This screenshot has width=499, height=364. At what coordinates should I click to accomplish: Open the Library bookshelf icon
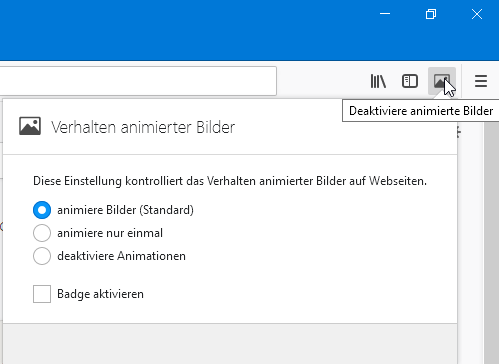click(x=378, y=81)
